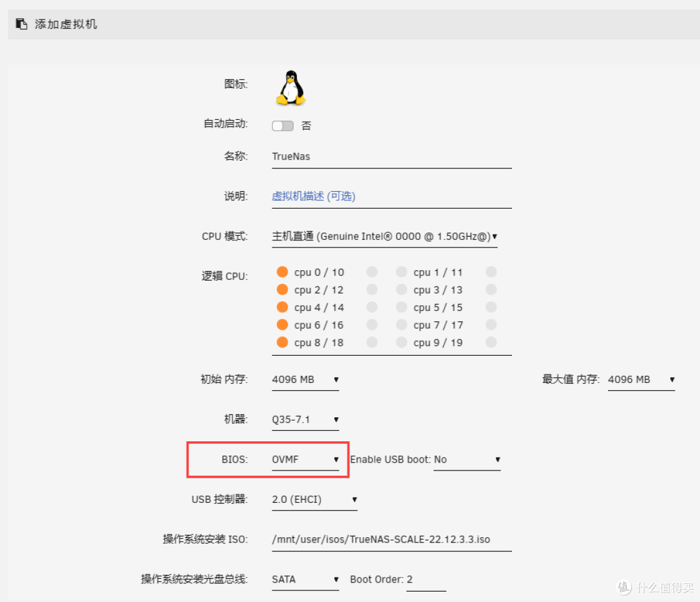Disable the orange cpu 6 toggle
Viewport: 700px width, 602px height.
[282, 325]
